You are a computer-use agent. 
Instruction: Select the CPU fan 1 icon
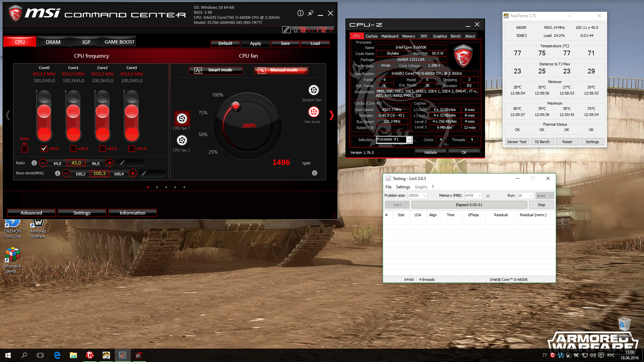tap(182, 118)
